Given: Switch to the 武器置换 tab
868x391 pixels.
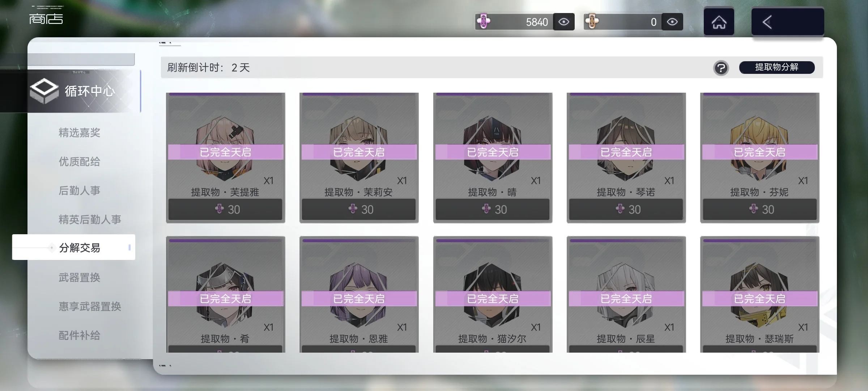Looking at the screenshot, I should coord(80,277).
